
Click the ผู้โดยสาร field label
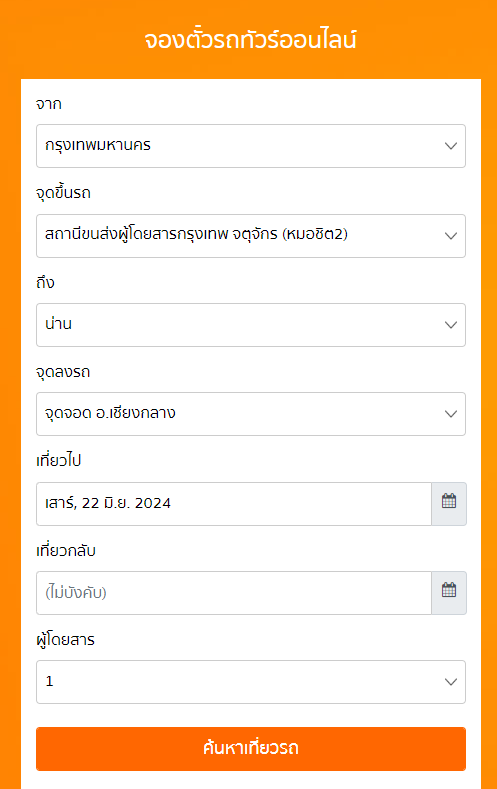(65, 640)
